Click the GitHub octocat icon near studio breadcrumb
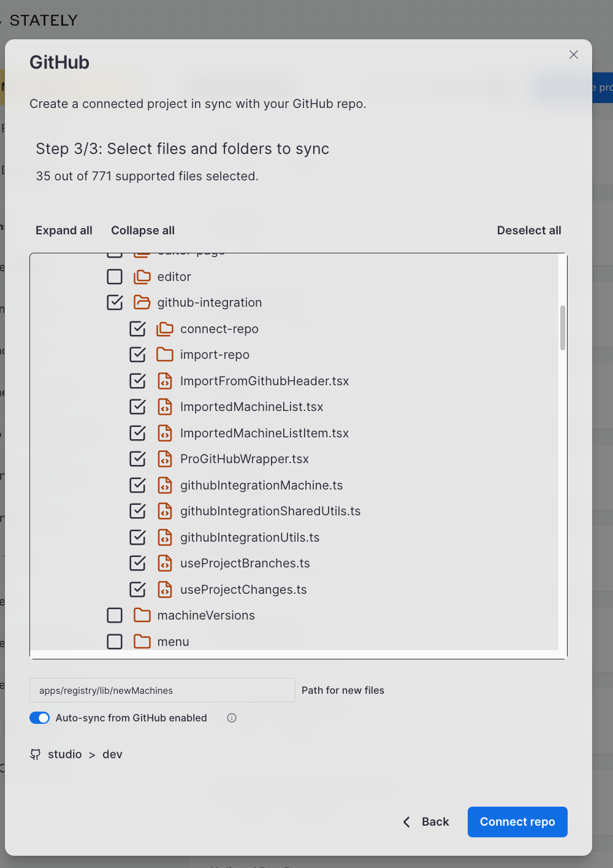 click(35, 754)
